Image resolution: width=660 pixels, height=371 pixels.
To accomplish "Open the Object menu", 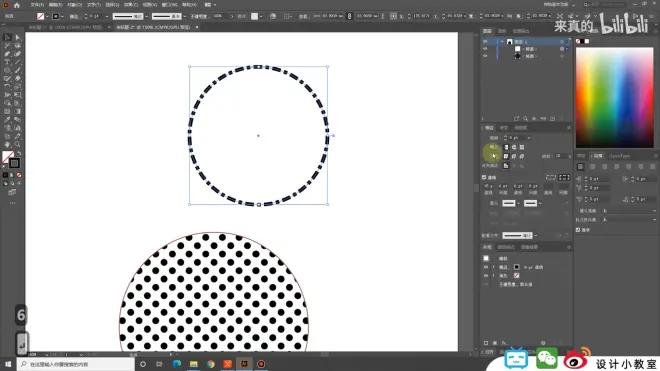I will pos(75,5).
